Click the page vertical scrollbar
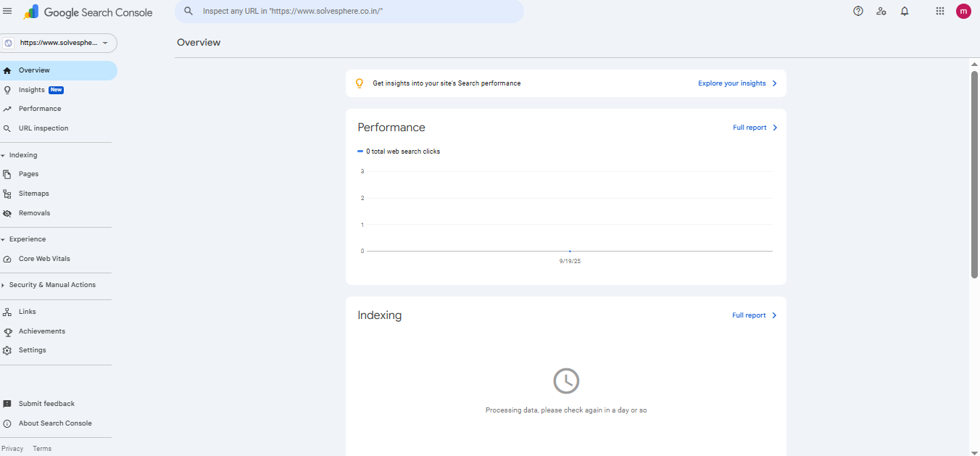 pos(974,174)
